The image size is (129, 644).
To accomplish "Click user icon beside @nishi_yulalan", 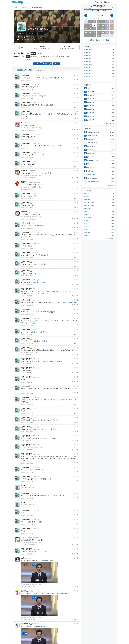I will [x=85, y=135].
